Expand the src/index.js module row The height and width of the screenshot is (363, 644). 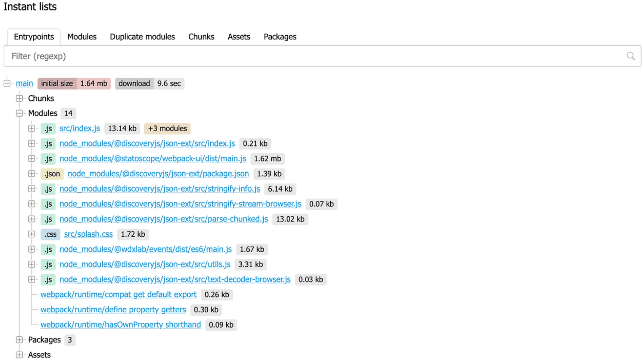click(x=32, y=128)
